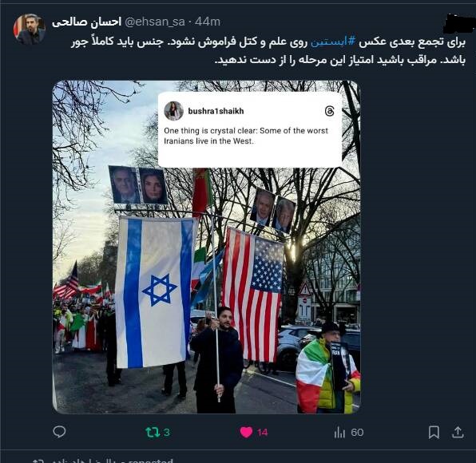Unlike the tweet via pink heart
The height and width of the screenshot is (463, 476).
(246, 432)
